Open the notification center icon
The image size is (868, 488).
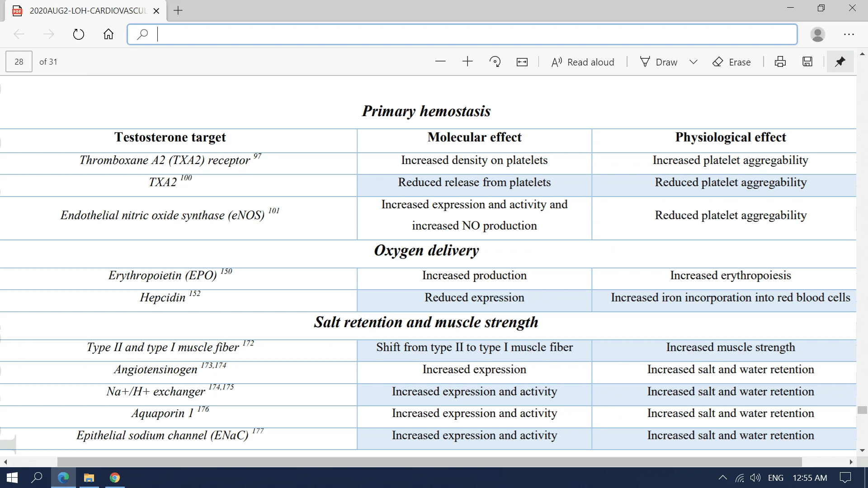click(845, 478)
